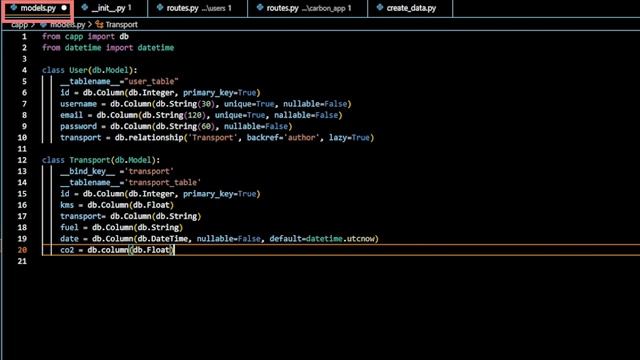Click the 'user_table' string on line 5
This screenshot has height=360, width=640.
click(x=151, y=81)
